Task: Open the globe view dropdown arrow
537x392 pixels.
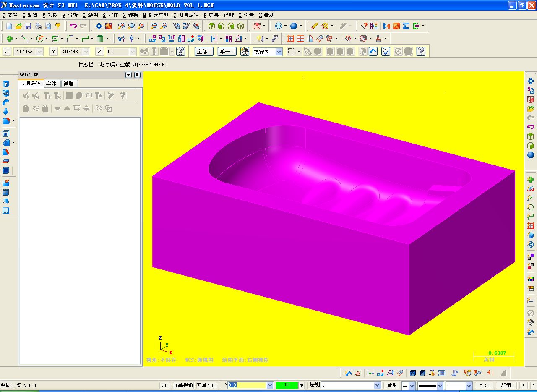Action: (x=285, y=26)
